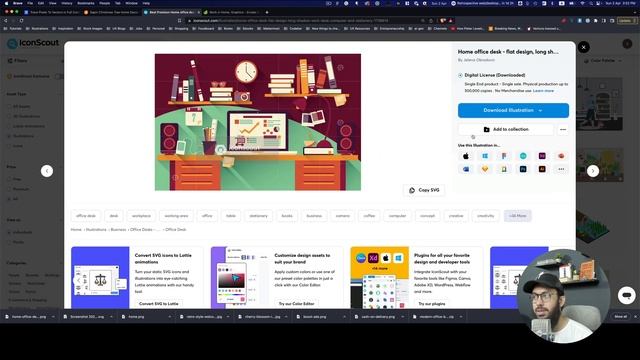Switch to the Work in Home browser tab

232,12
